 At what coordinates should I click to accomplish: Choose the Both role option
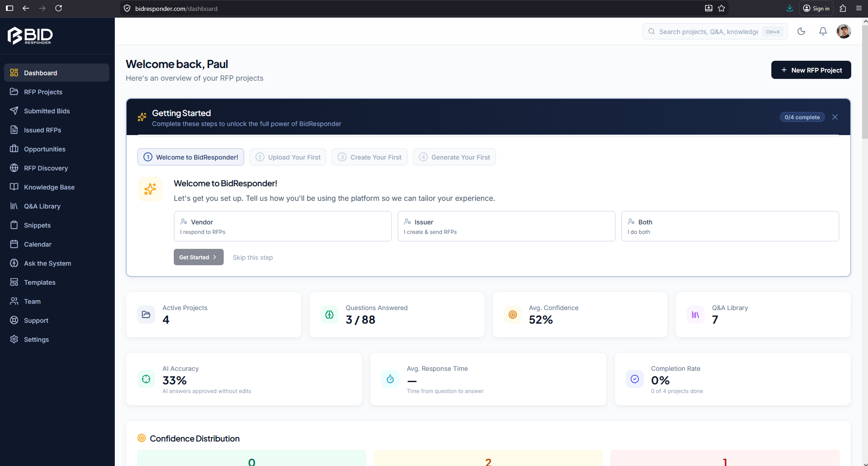730,226
